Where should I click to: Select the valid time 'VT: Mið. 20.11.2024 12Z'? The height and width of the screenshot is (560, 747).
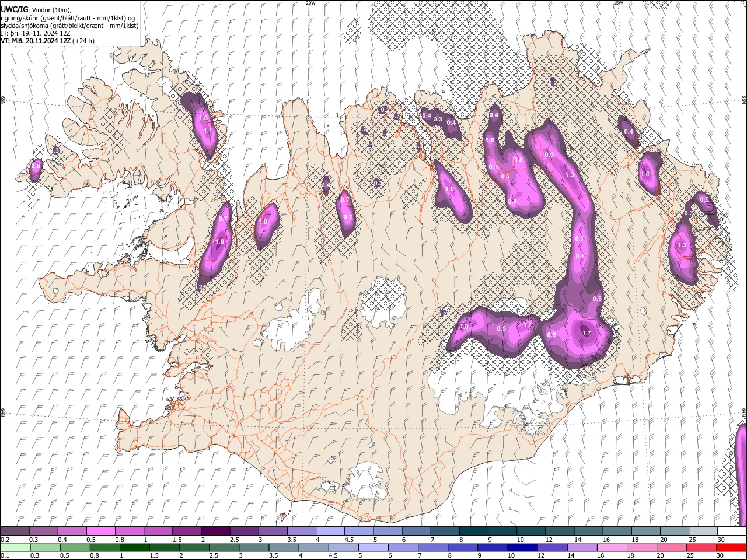36,41
